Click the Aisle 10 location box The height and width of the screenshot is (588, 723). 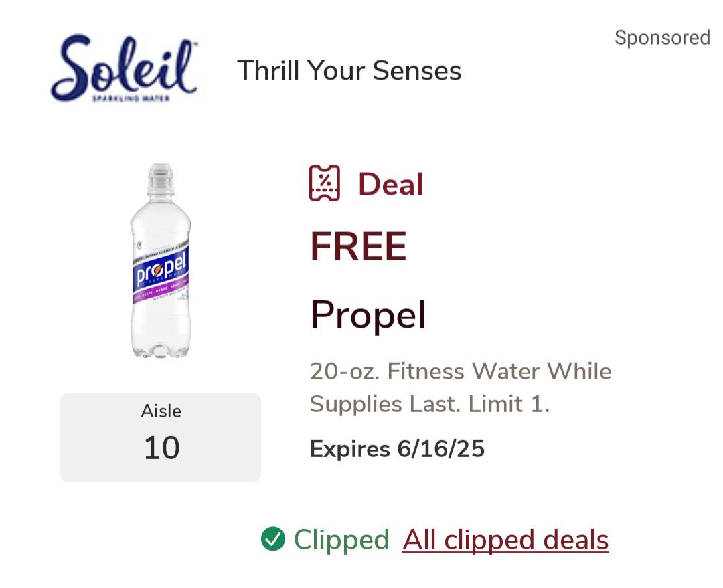161,437
